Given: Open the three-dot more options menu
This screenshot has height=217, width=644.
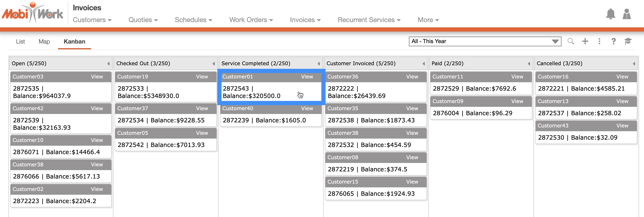Looking at the screenshot, I should point(599,41).
